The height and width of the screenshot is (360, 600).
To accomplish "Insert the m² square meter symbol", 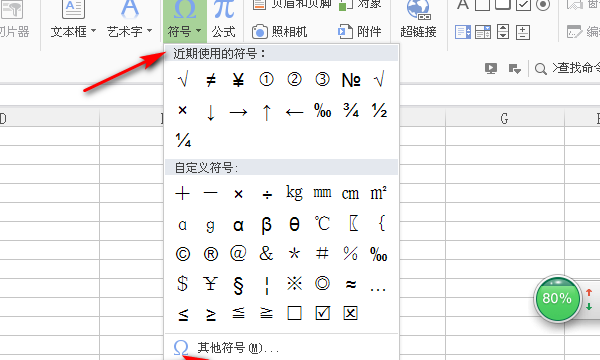I will [378, 193].
